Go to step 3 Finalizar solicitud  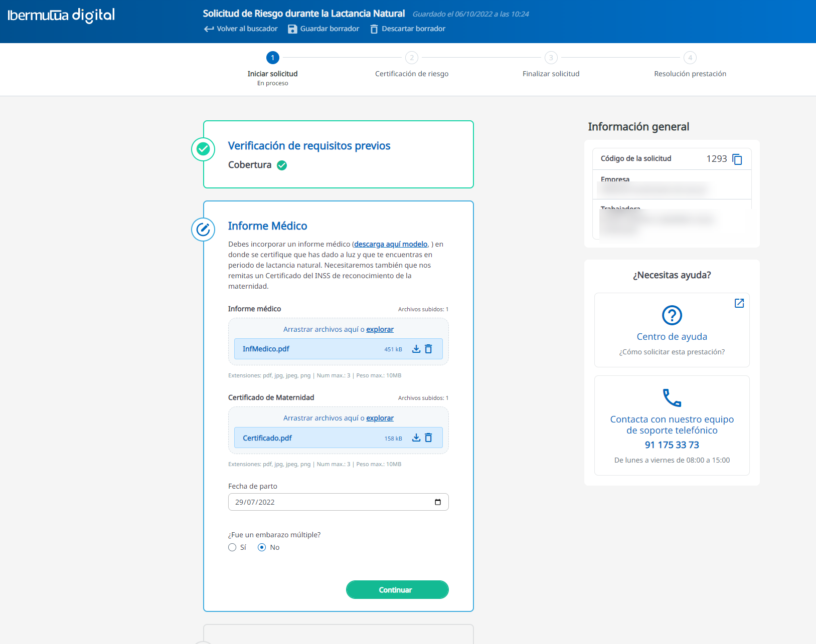(551, 58)
